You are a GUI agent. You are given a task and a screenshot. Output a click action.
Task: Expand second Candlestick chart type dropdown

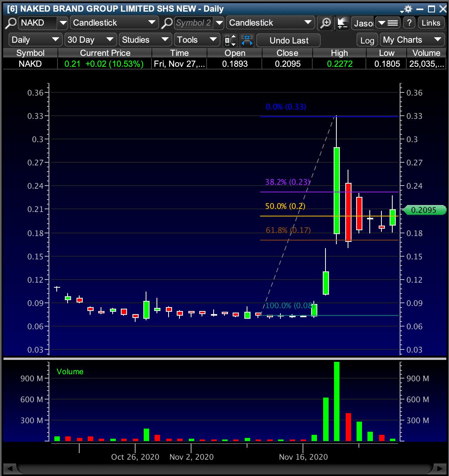pos(308,23)
